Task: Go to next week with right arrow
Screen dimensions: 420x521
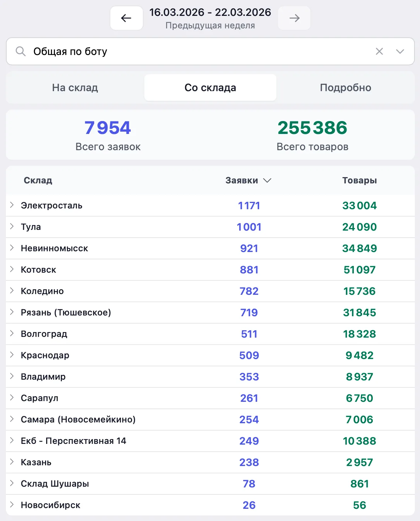Action: click(x=294, y=18)
